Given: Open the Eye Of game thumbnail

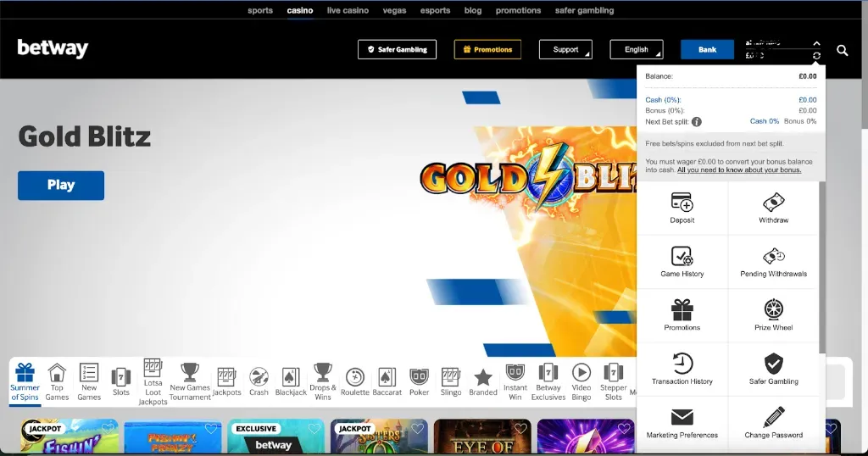Looking at the screenshot, I should (x=482, y=437).
